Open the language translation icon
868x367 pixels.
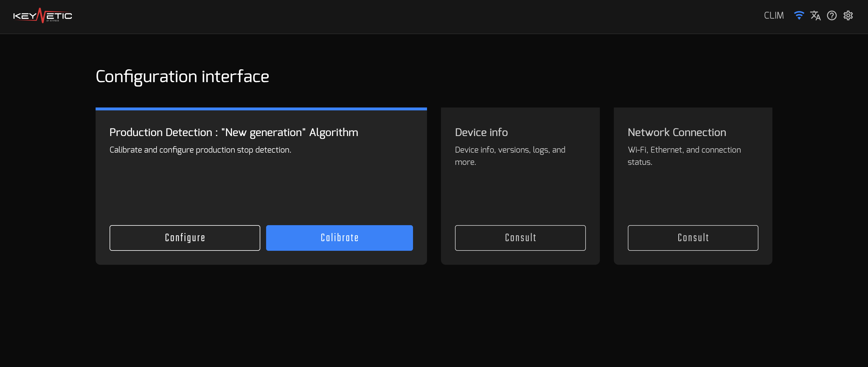[816, 15]
